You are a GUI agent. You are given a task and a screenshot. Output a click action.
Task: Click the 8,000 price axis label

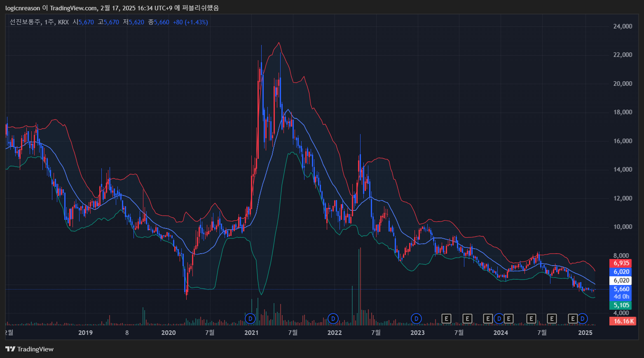(x=621, y=256)
